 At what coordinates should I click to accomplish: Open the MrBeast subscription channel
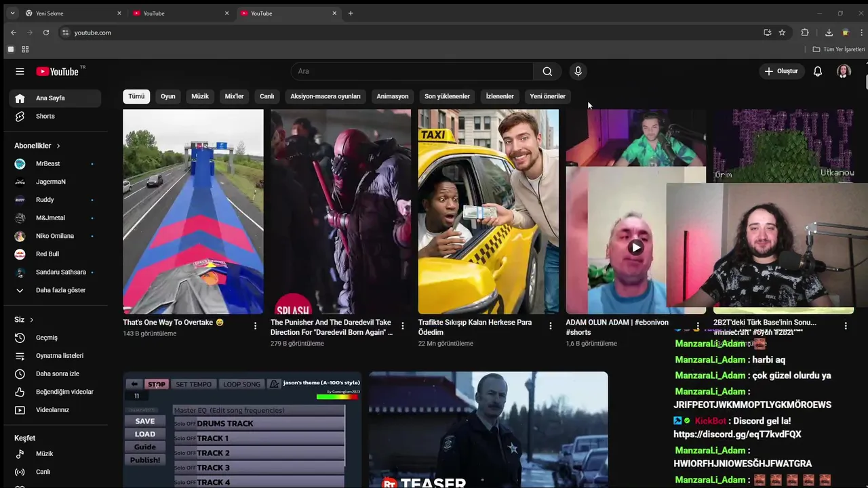tap(55, 164)
